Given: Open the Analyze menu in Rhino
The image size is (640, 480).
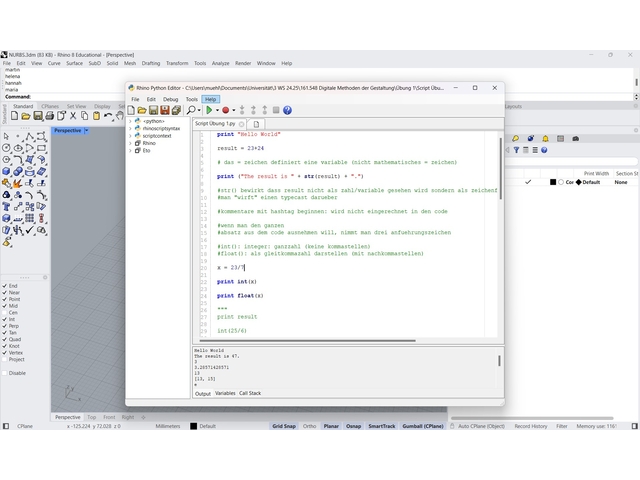Looking at the screenshot, I should [x=220, y=63].
